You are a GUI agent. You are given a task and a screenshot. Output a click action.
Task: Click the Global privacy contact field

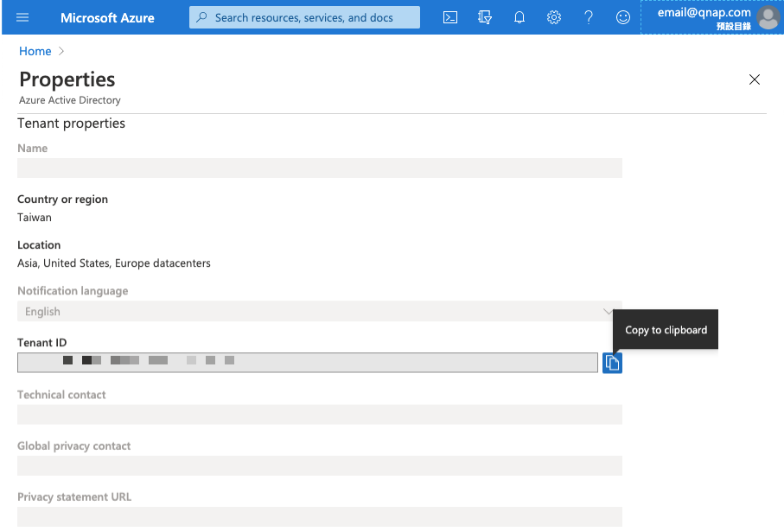(x=319, y=466)
